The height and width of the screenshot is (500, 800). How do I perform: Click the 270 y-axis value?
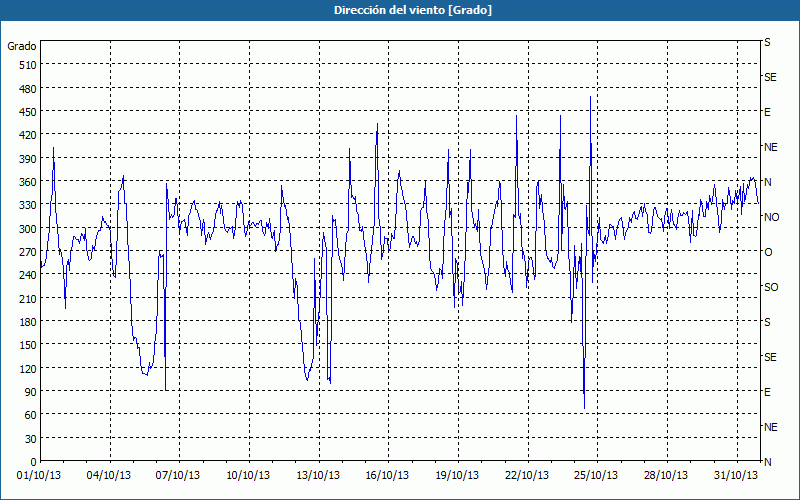(28, 252)
